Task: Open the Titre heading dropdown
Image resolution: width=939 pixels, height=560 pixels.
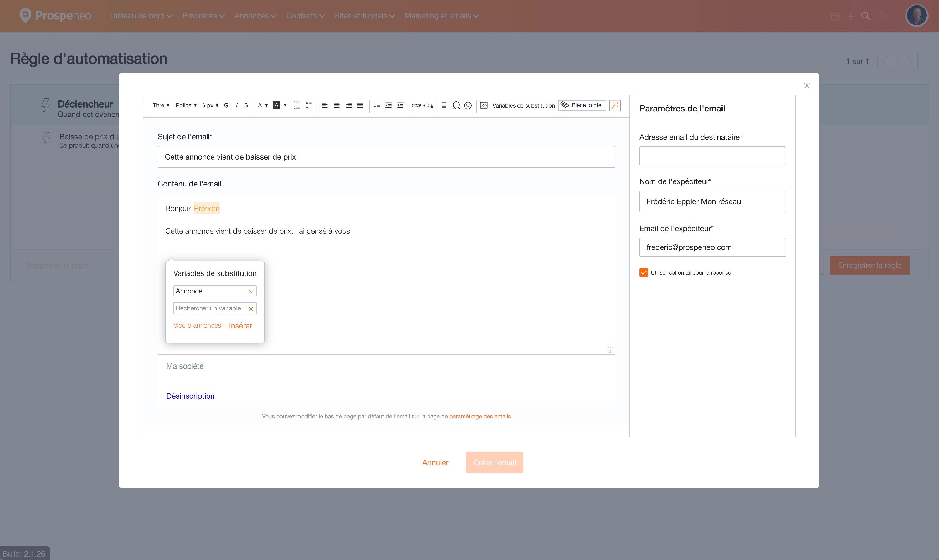Action: click(161, 105)
